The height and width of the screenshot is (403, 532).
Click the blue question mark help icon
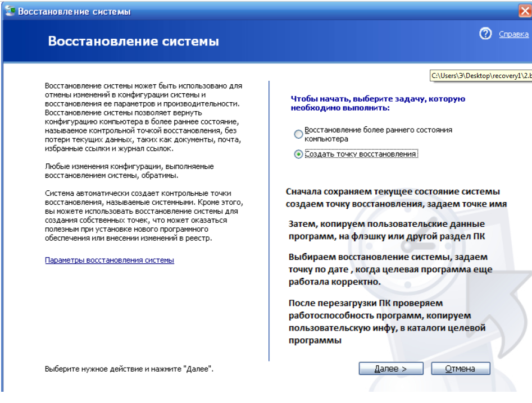point(485,34)
